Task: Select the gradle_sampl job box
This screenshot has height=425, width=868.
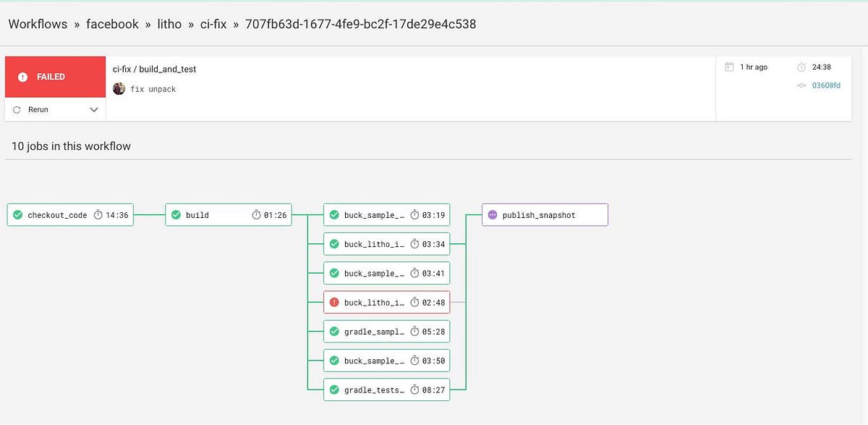Action: point(386,331)
